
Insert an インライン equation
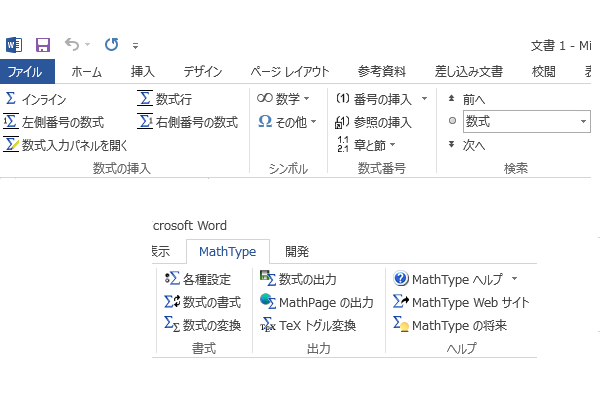[x=35, y=99]
